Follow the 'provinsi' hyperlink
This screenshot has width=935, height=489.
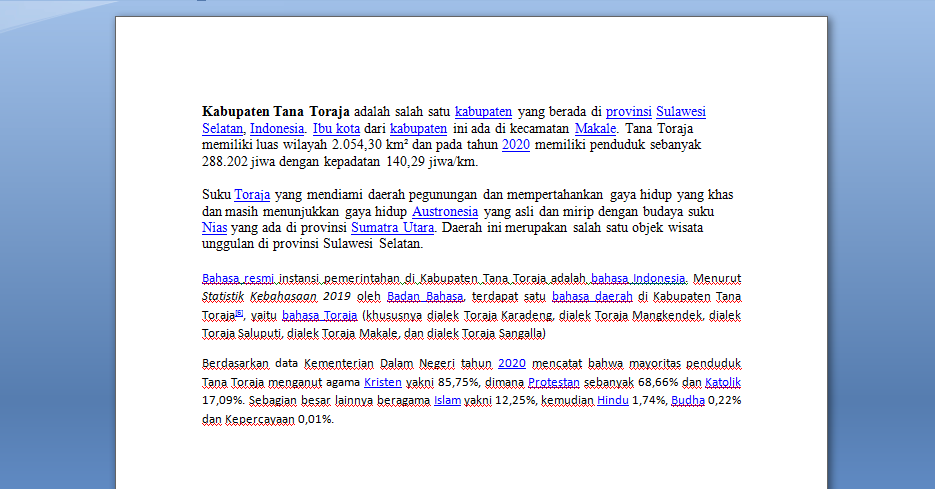629,112
